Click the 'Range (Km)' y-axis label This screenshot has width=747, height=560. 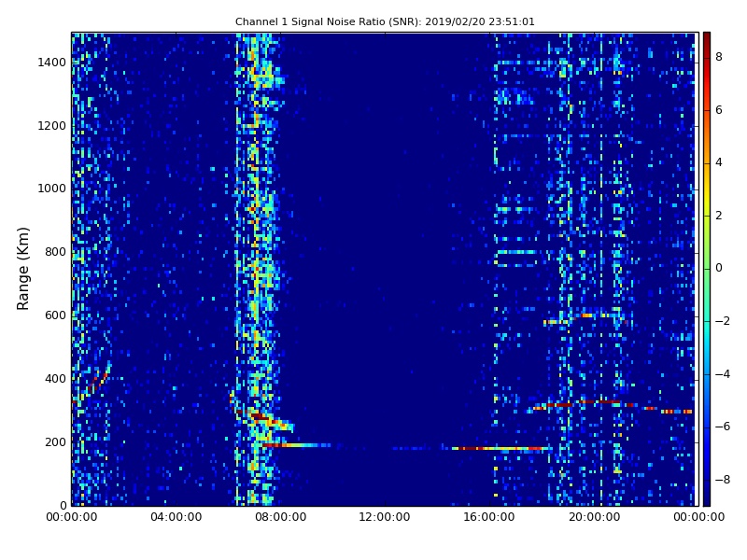[x=22, y=269]
